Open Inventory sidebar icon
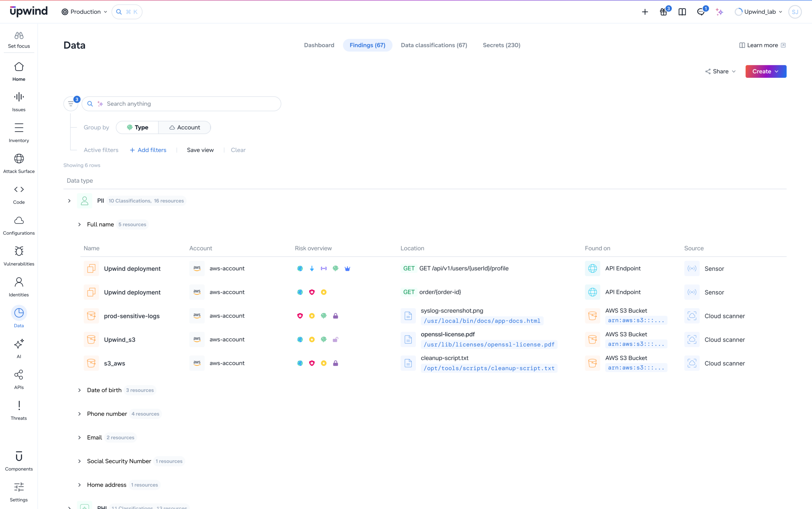The width and height of the screenshot is (812, 509). [19, 127]
